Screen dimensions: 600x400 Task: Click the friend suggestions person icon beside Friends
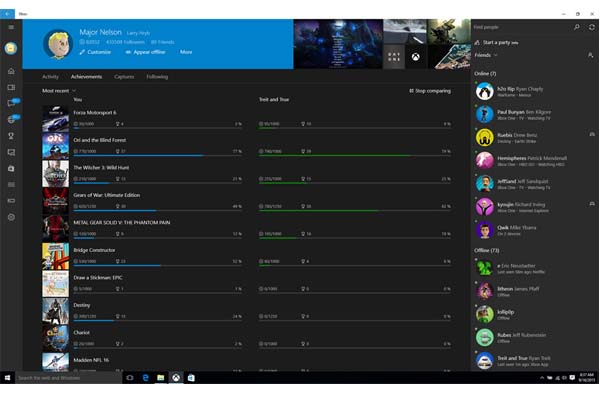590,56
